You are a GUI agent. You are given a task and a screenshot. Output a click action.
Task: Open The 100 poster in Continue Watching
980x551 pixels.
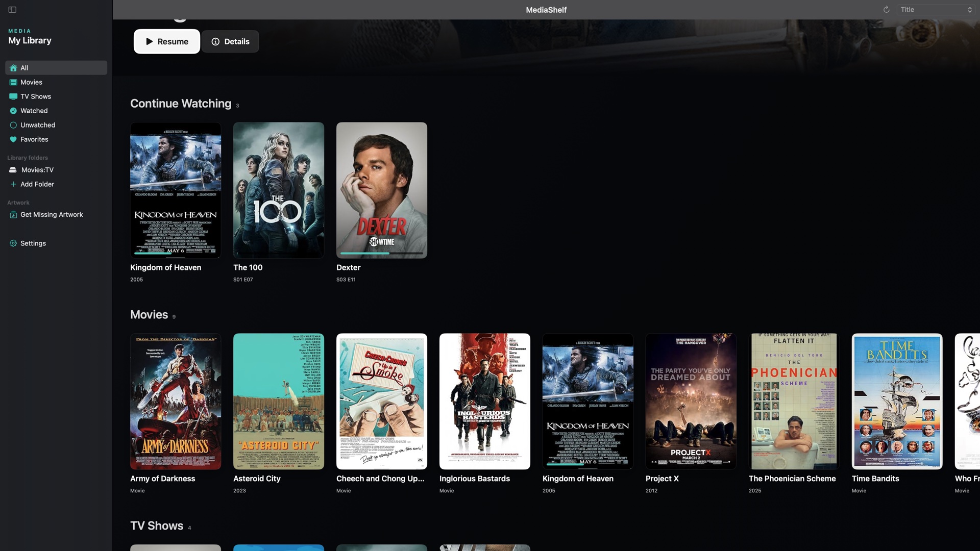point(279,190)
